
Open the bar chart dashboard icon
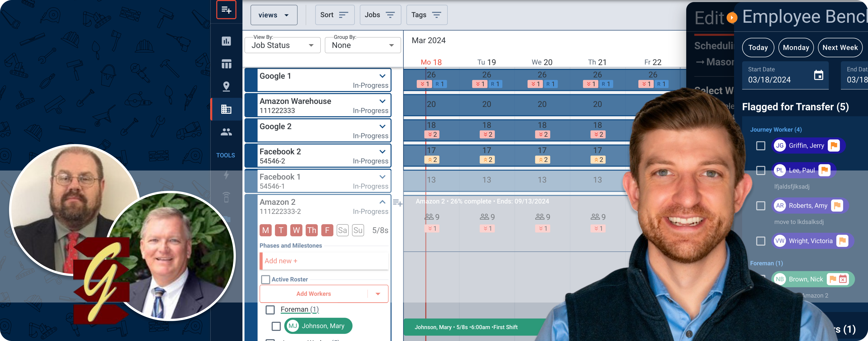[226, 41]
